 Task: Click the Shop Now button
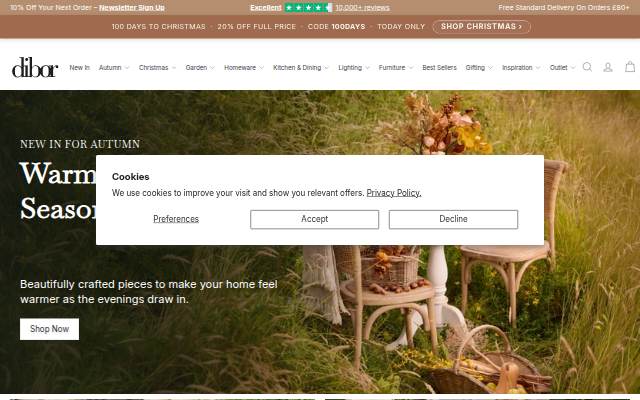49,329
